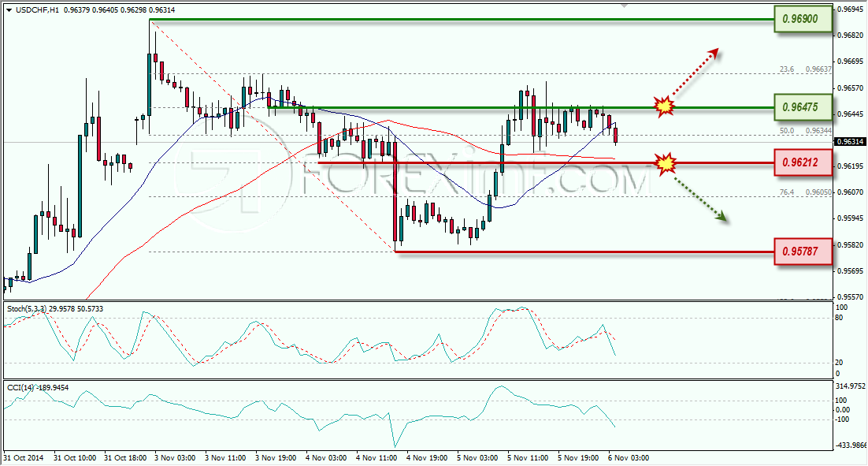This screenshot has height=466, width=868.
Task: Click the chart shift marker on top edge
Action: point(625,6)
